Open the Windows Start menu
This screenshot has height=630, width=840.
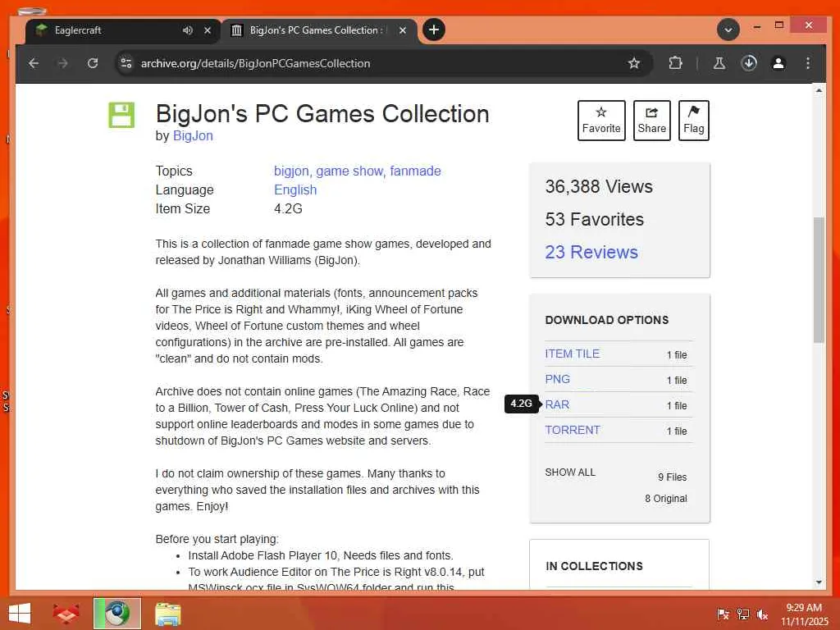[x=20, y=614]
